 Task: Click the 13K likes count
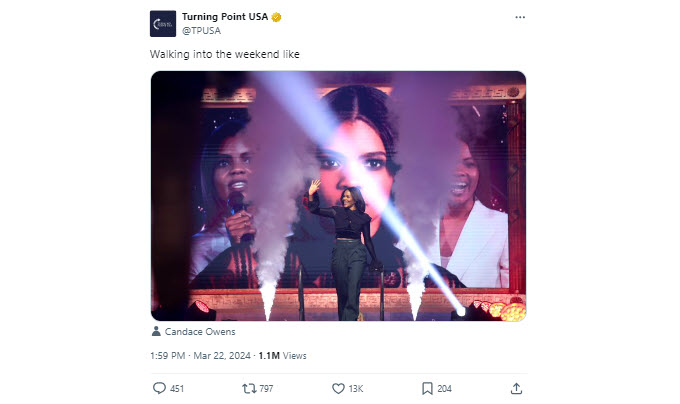(355, 388)
